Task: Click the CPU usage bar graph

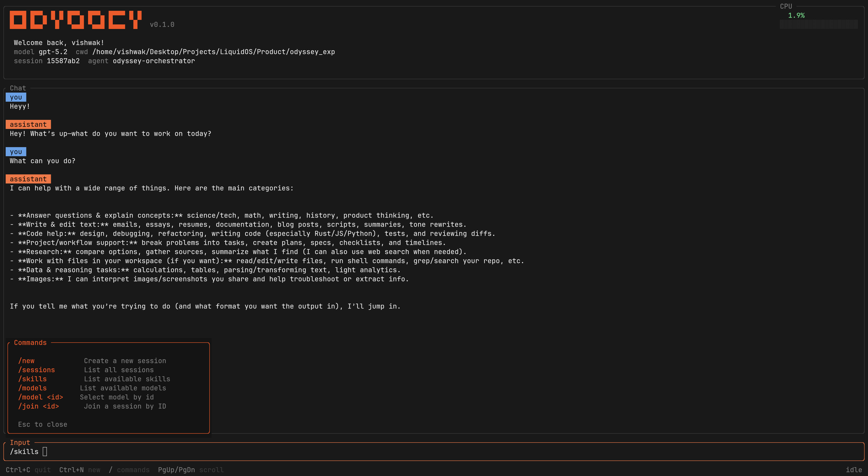Action: click(x=819, y=24)
